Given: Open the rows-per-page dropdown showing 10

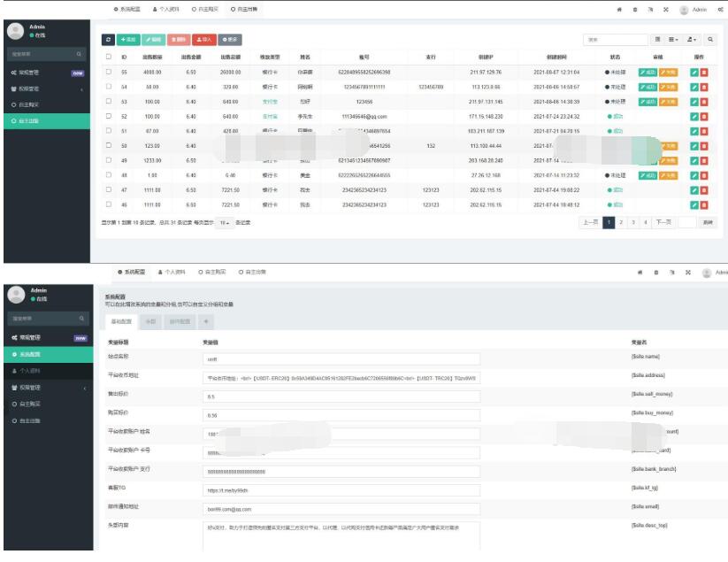Looking at the screenshot, I should click(226, 223).
